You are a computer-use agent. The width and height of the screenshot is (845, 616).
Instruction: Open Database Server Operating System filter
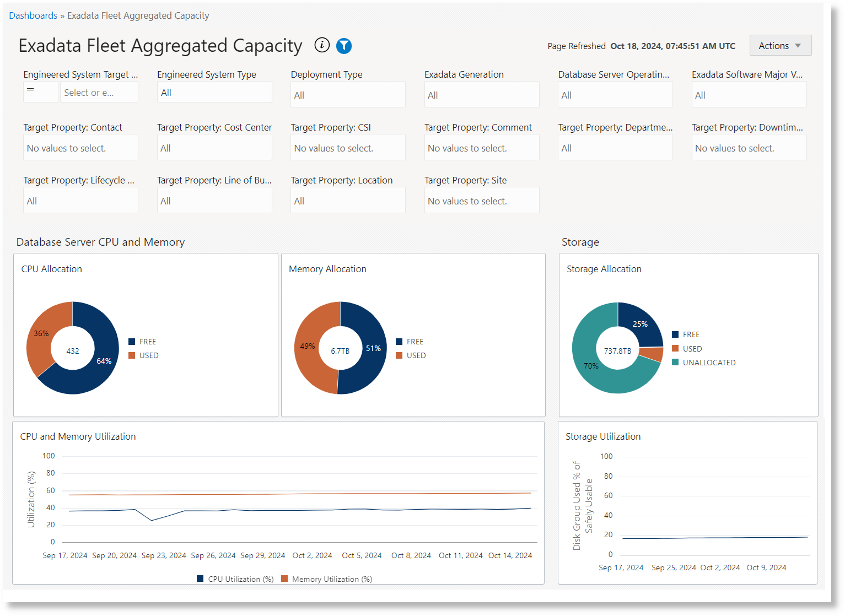point(615,94)
